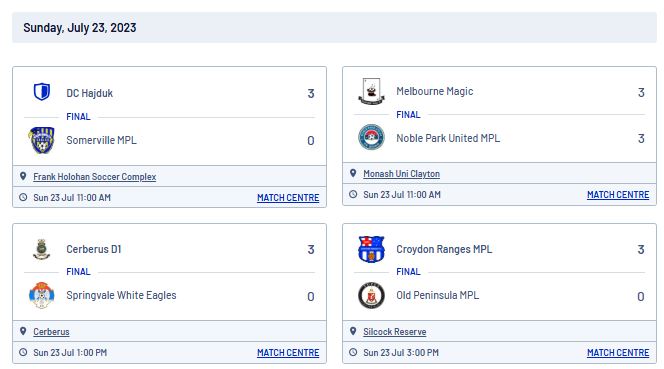Click the Melbourne Magic club logo
The image size is (664, 369).
pyautogui.click(x=371, y=91)
